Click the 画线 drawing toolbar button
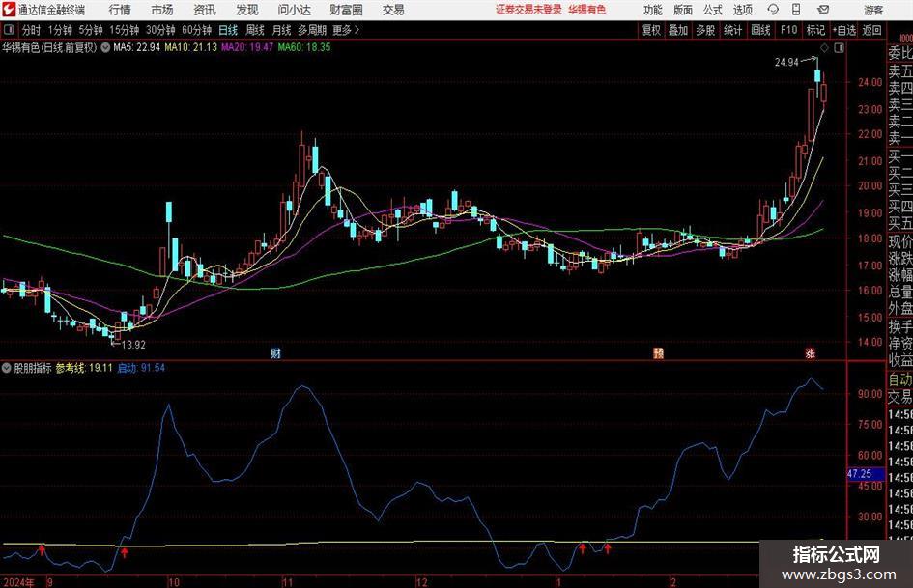Viewport: 913px width, 588px height. (760, 30)
